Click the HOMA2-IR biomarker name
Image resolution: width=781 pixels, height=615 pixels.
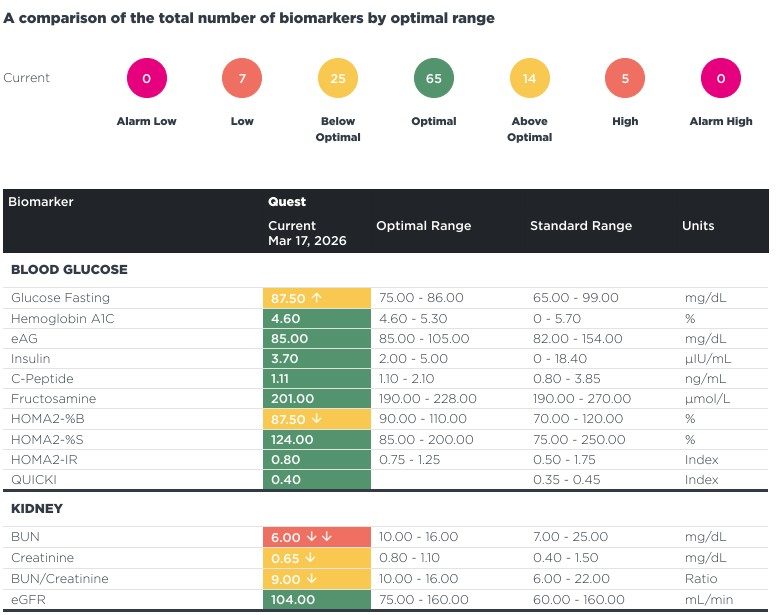tap(44, 460)
